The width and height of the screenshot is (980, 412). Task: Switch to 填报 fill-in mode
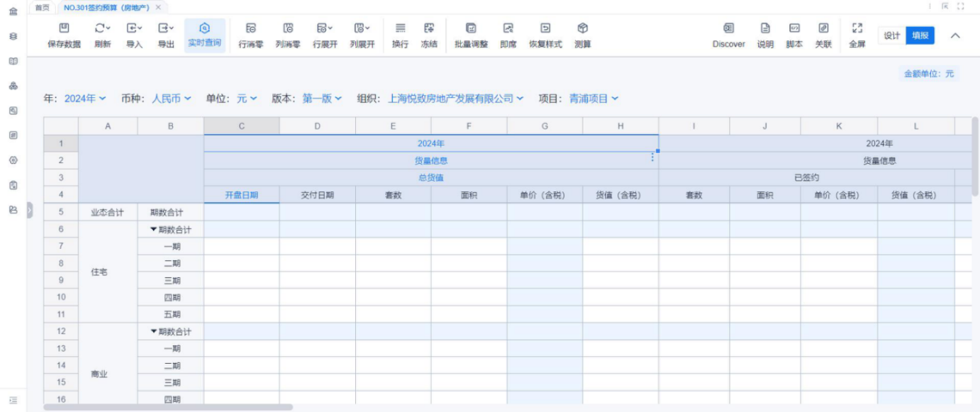(920, 36)
